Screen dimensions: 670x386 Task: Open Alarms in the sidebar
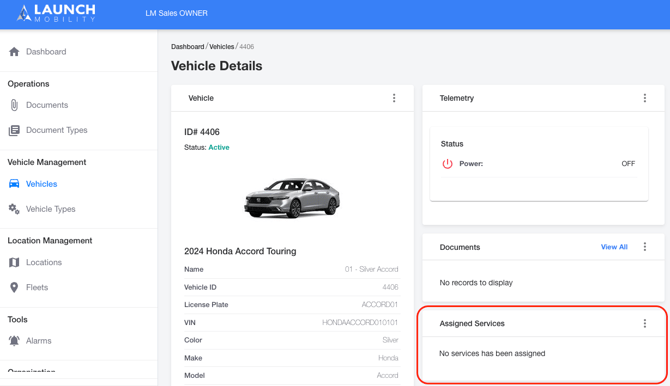[38, 341]
